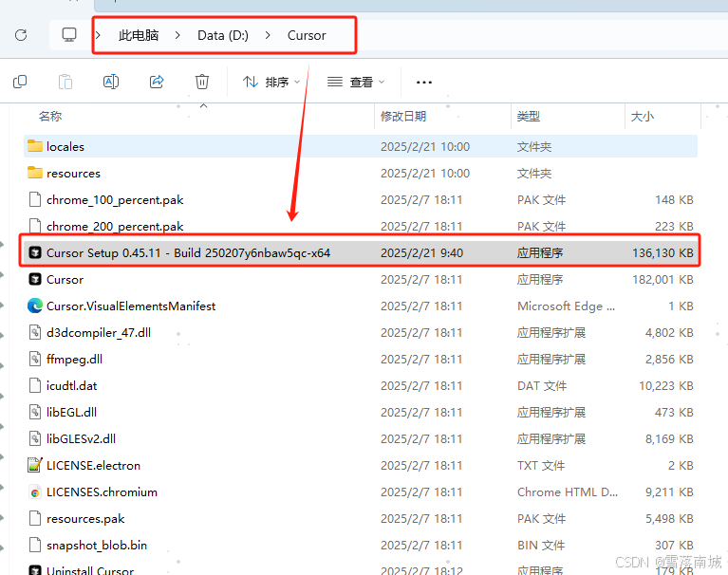Click the refresh button in address bar
The width and height of the screenshot is (728, 575).
coord(21,35)
